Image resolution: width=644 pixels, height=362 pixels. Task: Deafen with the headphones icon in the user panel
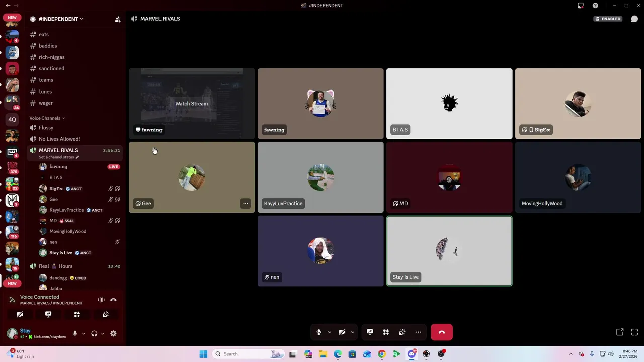(94, 334)
